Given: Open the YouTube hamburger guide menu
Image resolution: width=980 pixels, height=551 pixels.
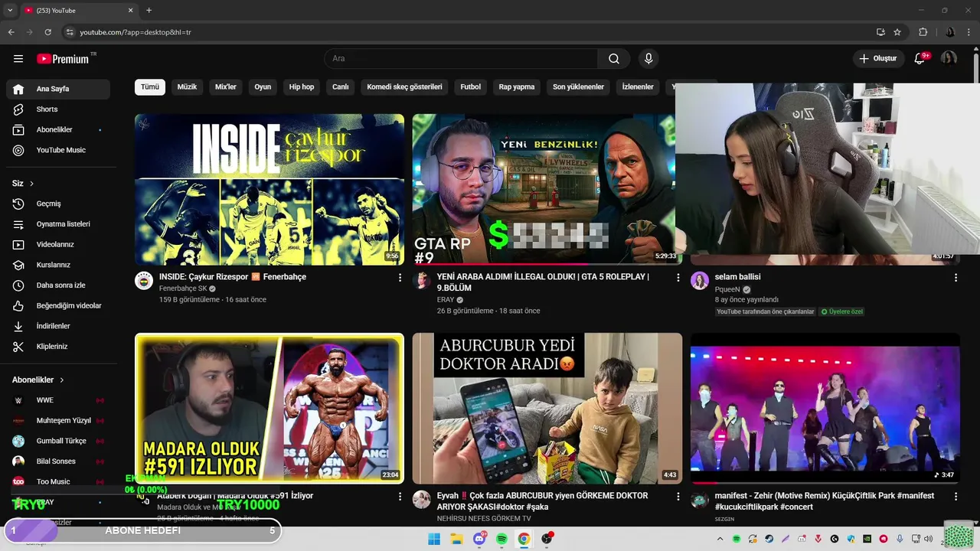Looking at the screenshot, I should [x=18, y=59].
